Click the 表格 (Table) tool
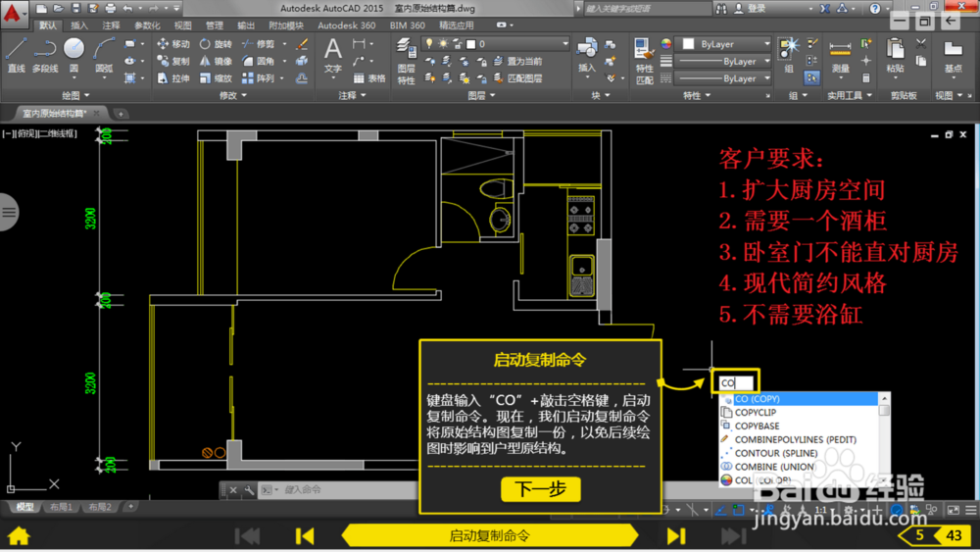Viewport: 980px width, 552px height. pos(369,78)
